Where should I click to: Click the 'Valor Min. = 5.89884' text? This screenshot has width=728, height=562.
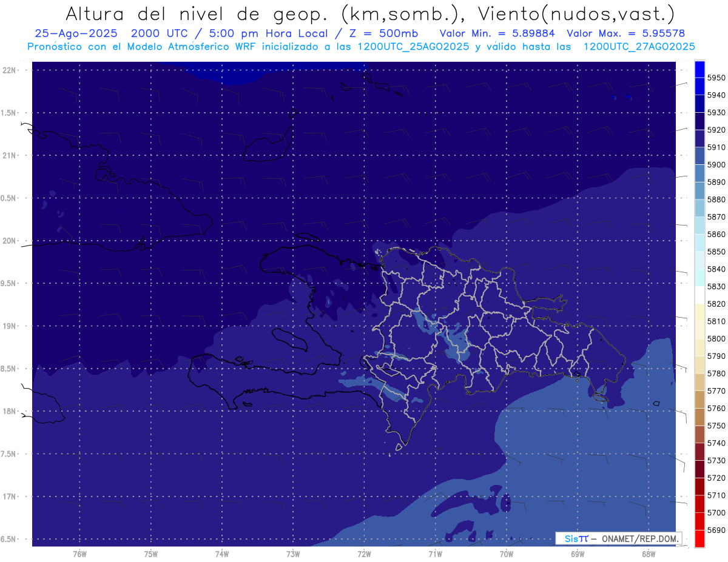497,33
